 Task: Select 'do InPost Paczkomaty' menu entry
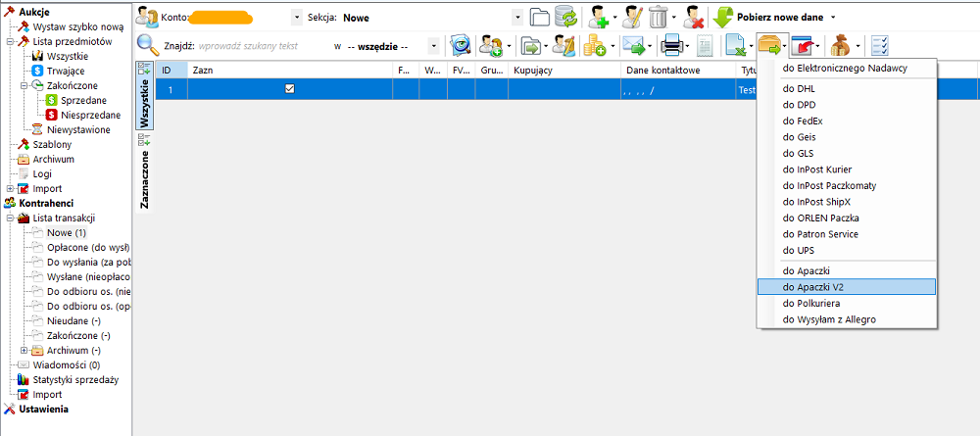click(829, 185)
